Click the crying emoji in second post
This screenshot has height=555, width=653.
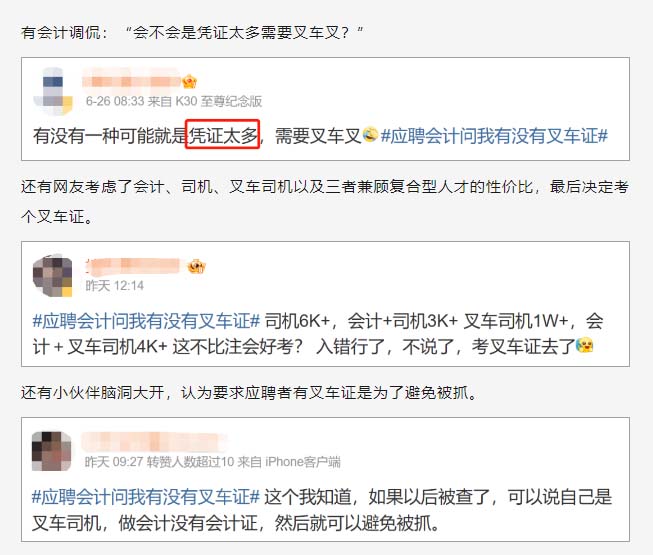(585, 346)
